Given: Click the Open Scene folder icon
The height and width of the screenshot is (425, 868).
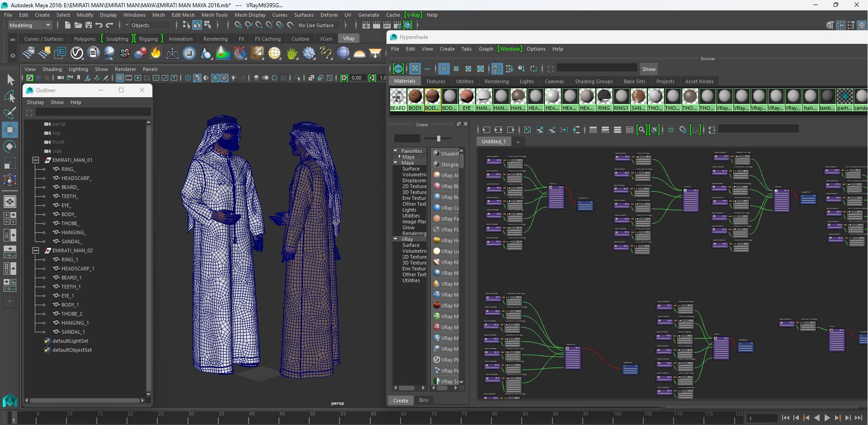Looking at the screenshot, I should [x=78, y=25].
